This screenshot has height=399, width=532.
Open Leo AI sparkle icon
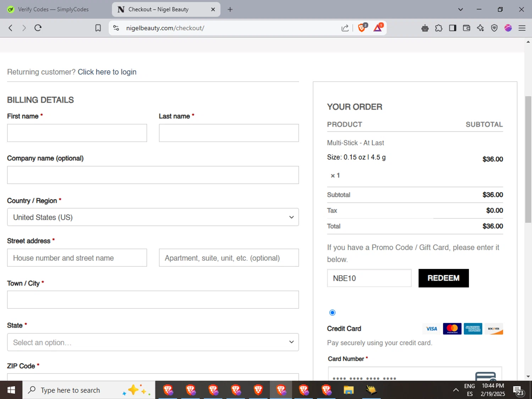point(480,28)
